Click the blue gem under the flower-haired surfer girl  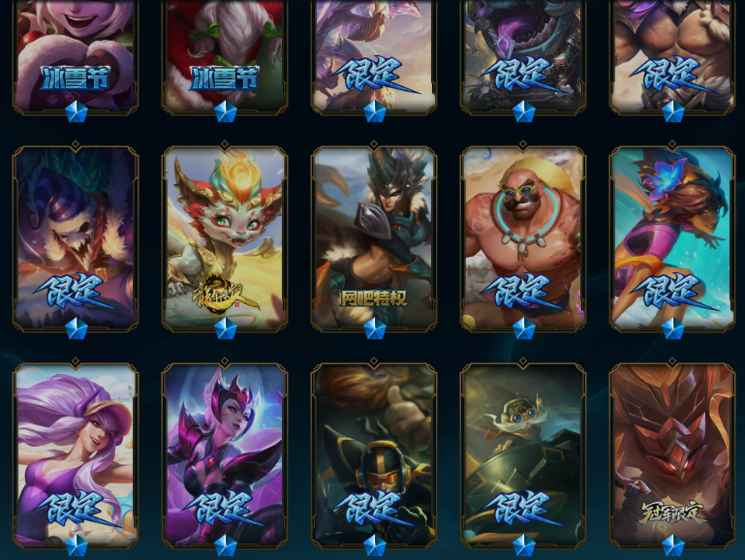click(672, 328)
